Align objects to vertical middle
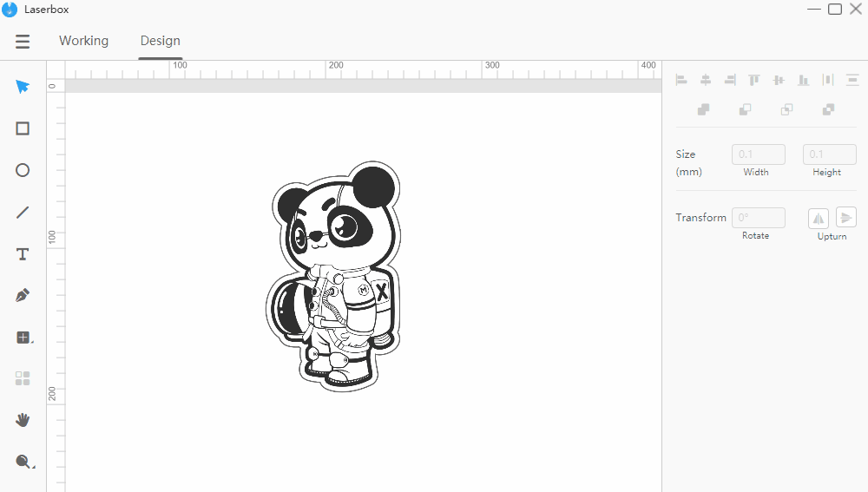The width and height of the screenshot is (868, 492). 779,80
